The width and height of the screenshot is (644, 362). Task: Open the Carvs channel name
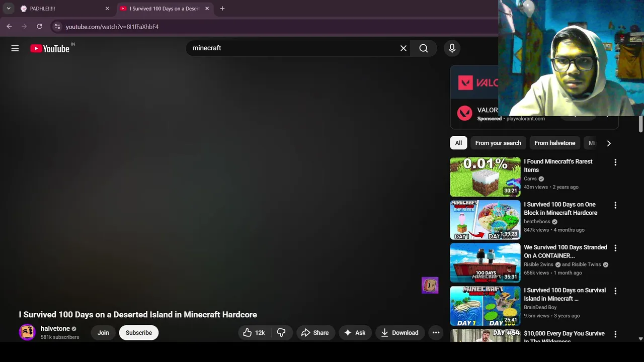pos(530,178)
